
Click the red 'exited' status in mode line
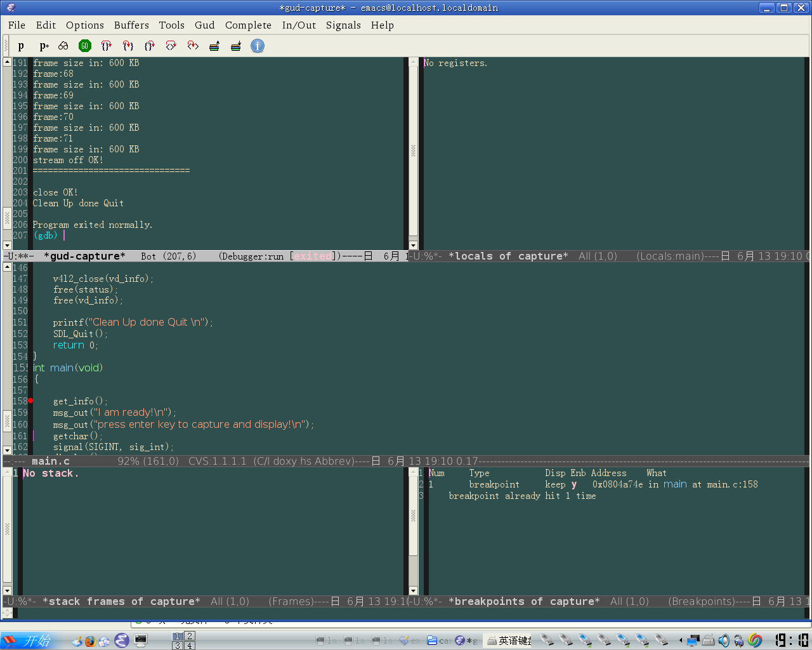click(x=312, y=256)
